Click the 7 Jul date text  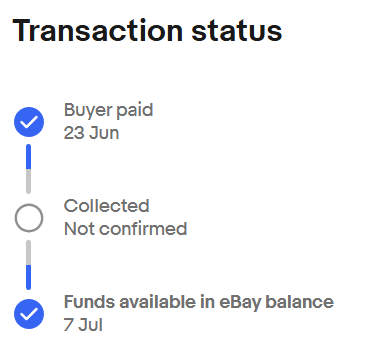(x=83, y=325)
